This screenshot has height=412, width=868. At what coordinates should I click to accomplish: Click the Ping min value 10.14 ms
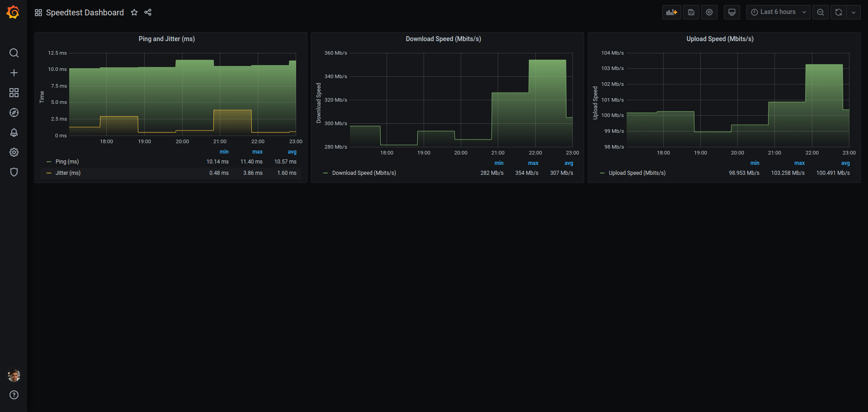pyautogui.click(x=217, y=162)
